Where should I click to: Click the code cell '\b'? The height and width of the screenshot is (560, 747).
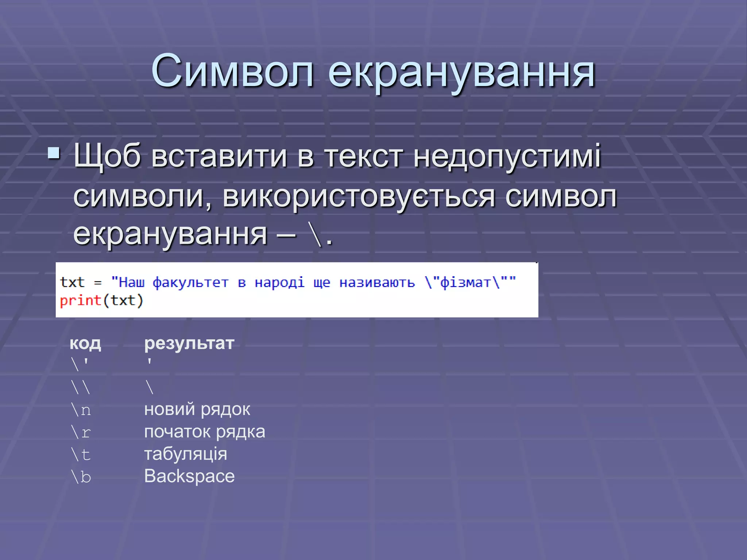tap(81, 477)
